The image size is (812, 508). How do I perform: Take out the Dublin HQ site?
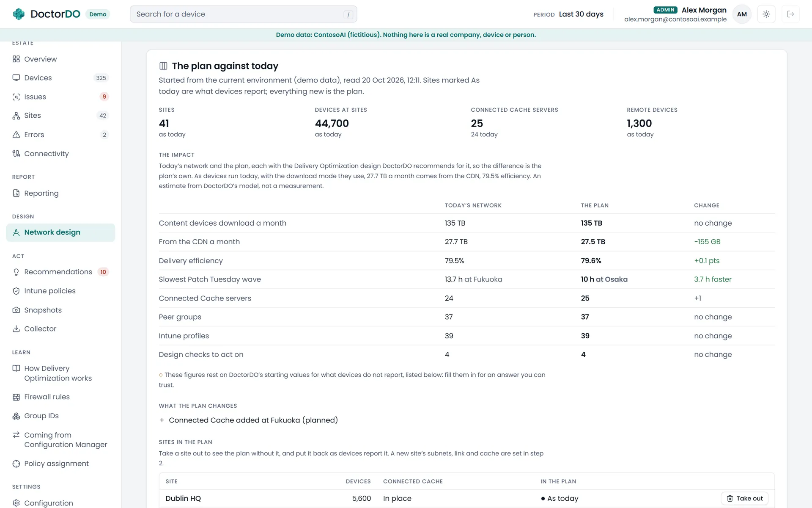point(744,498)
